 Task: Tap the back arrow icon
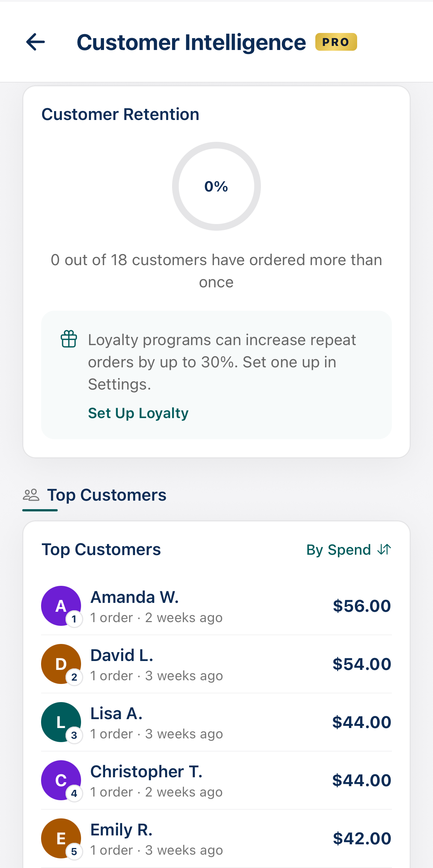[36, 42]
